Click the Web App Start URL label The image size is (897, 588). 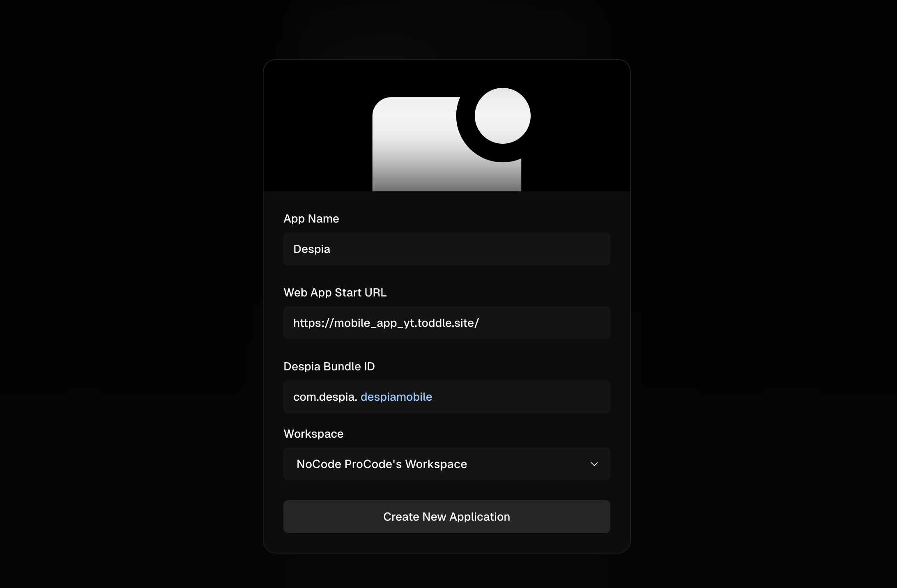click(335, 292)
